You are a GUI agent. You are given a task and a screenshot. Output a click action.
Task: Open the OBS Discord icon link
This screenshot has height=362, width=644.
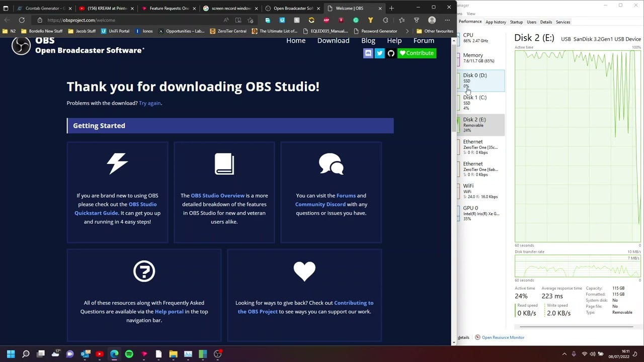click(x=368, y=53)
